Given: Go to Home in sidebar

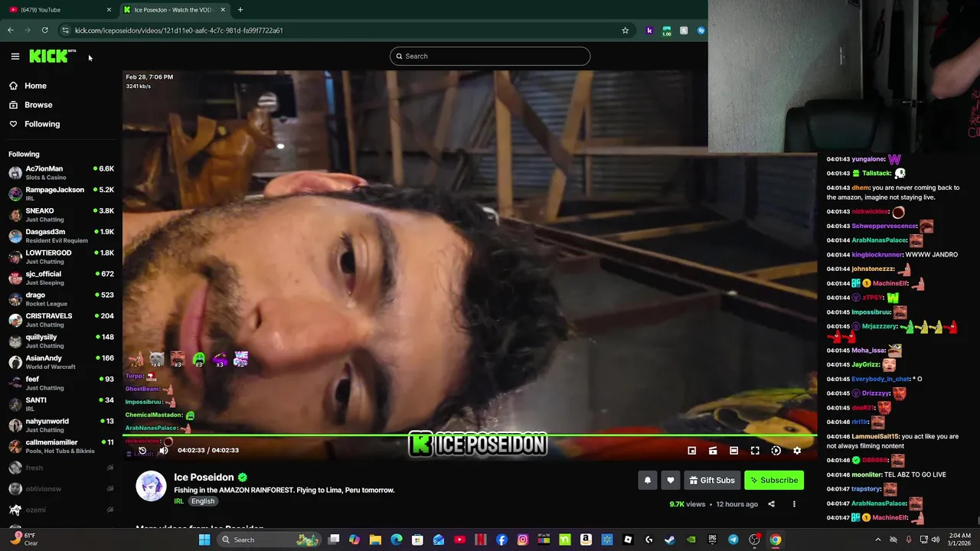Looking at the screenshot, I should pyautogui.click(x=35, y=86).
